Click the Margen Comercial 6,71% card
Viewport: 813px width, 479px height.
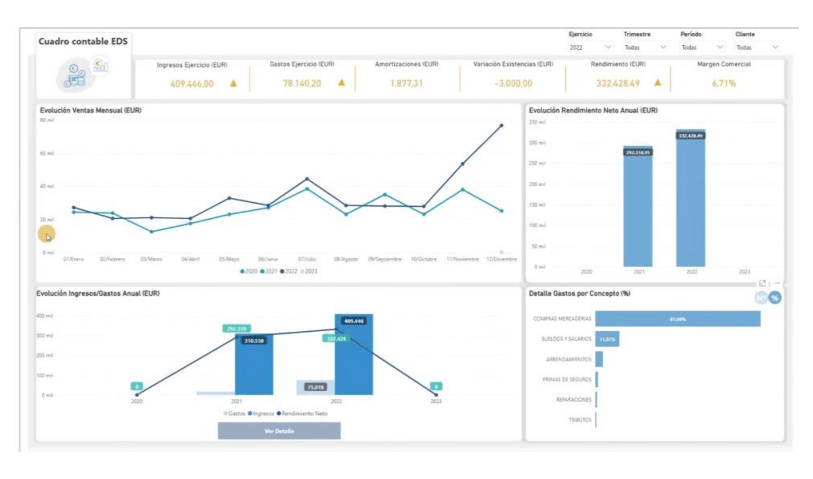point(724,76)
